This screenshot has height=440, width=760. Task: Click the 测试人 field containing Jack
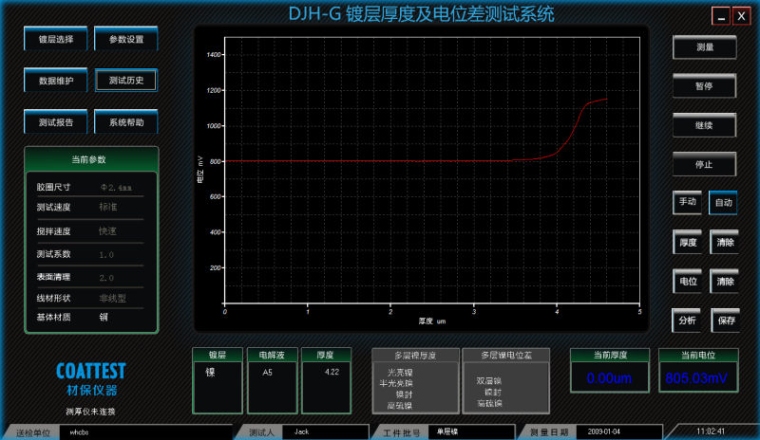pos(327,432)
